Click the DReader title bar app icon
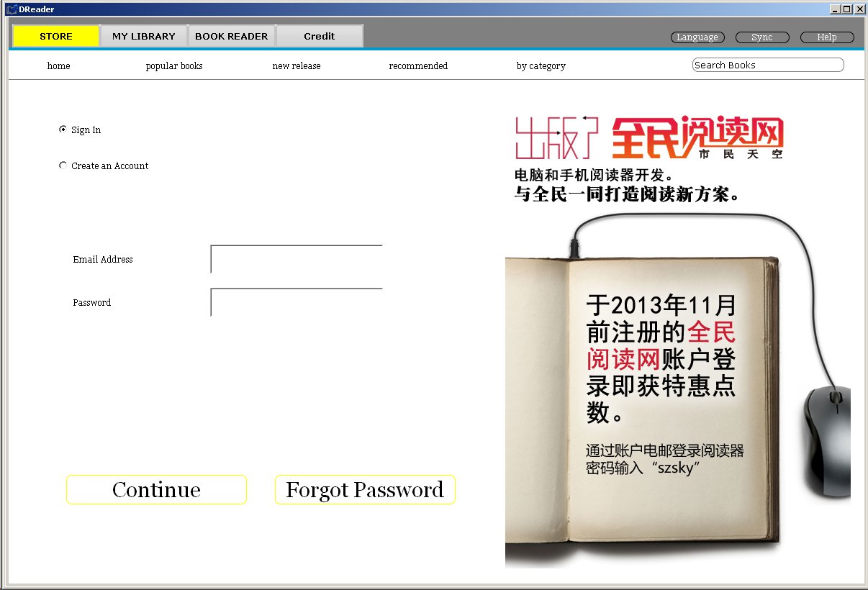The height and width of the screenshot is (590, 868). (x=12, y=9)
